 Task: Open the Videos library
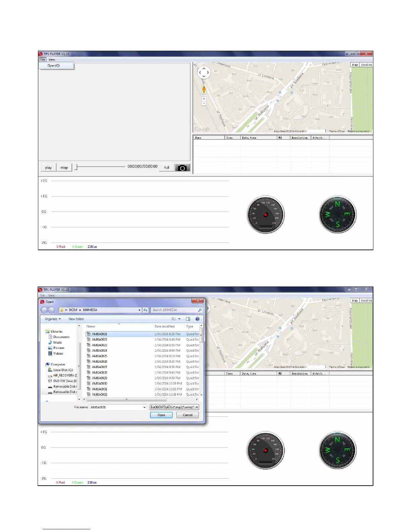point(55,353)
